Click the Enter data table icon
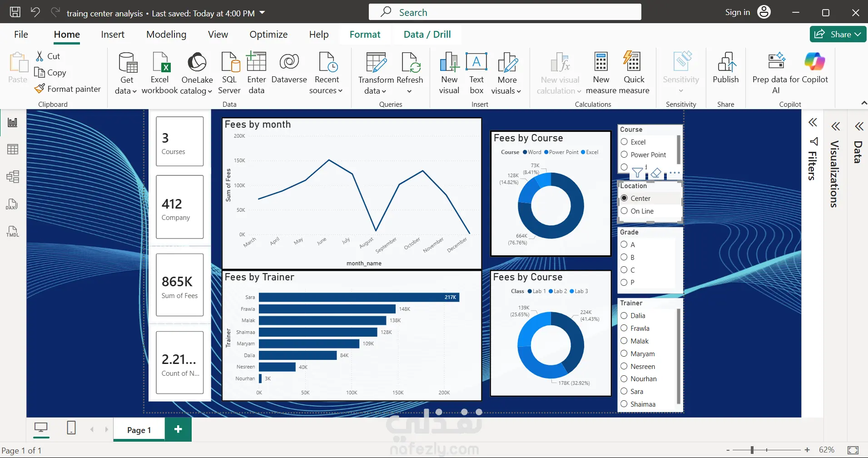The width and height of the screenshot is (868, 458). [x=256, y=62]
